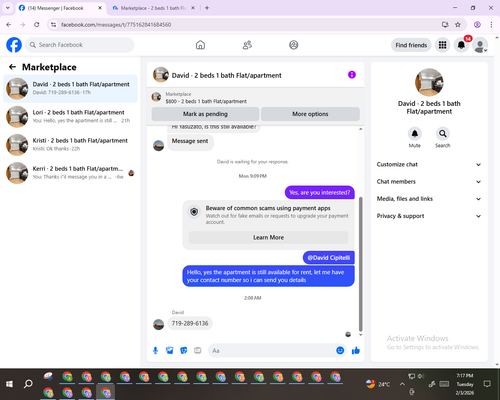View site information icon in address bar
The height and width of the screenshot is (400, 500).
(53, 25)
